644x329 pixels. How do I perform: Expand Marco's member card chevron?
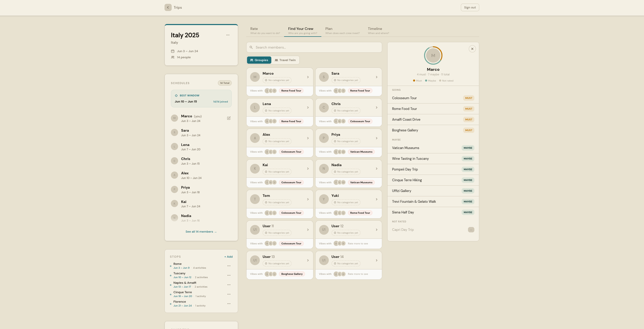click(308, 77)
